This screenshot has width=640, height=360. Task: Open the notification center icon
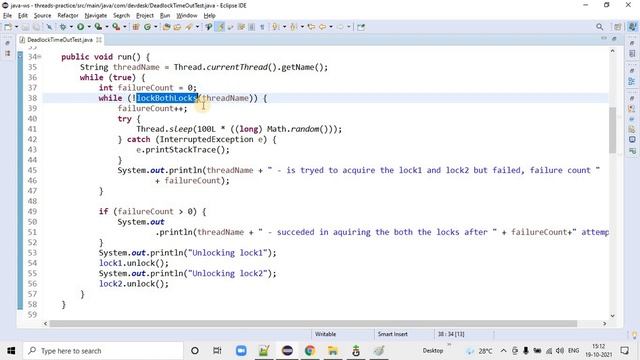(624, 351)
